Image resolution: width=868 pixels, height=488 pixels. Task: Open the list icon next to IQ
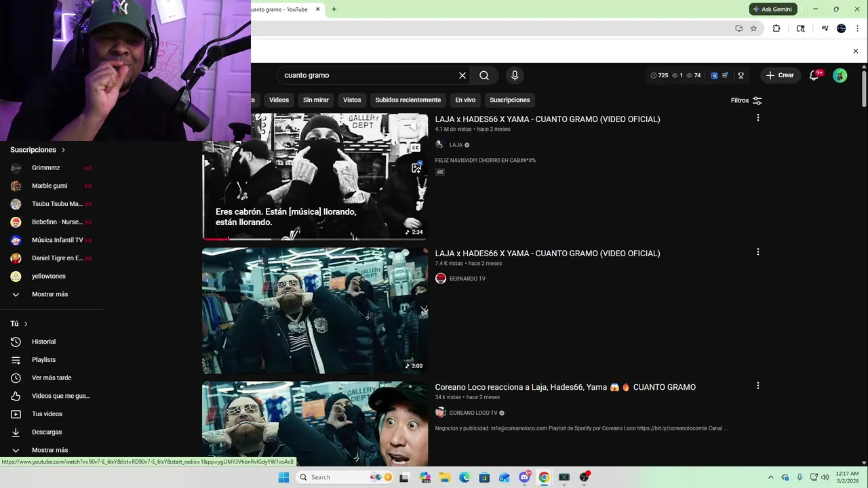click(x=725, y=75)
